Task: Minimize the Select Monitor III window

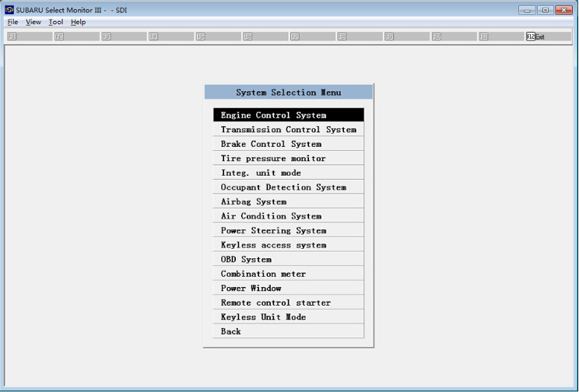Action: pyautogui.click(x=527, y=10)
